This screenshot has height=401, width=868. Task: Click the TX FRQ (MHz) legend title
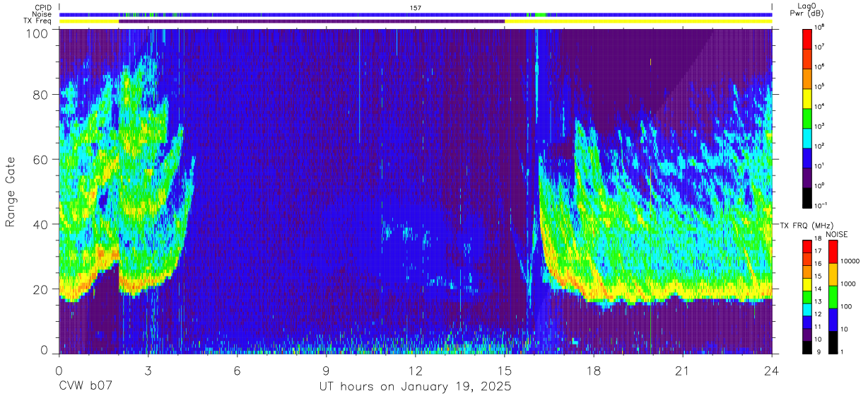click(x=806, y=225)
